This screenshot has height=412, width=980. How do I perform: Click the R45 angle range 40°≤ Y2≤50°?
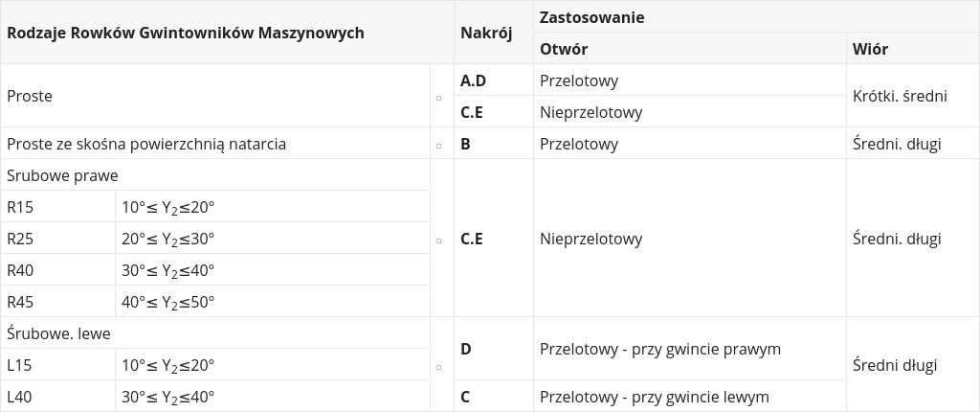coord(168,302)
